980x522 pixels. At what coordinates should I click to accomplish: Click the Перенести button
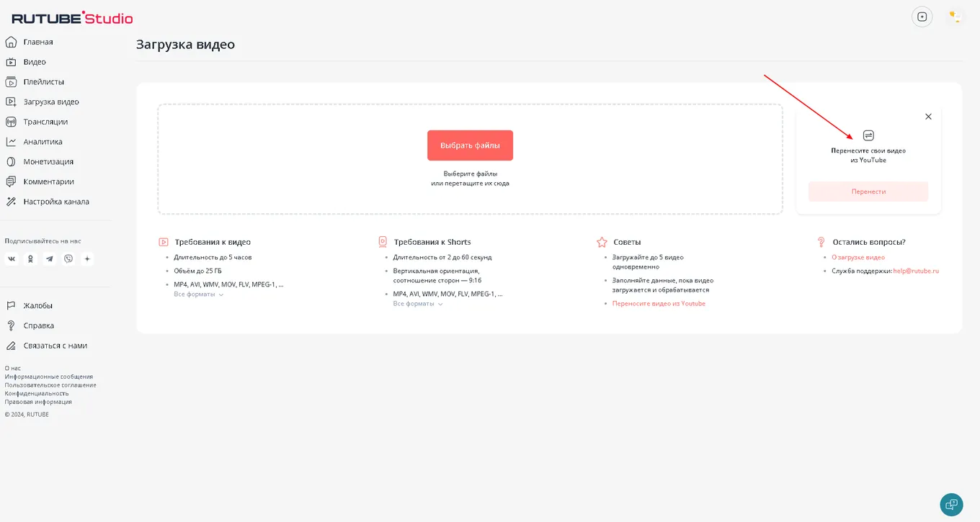tap(868, 192)
